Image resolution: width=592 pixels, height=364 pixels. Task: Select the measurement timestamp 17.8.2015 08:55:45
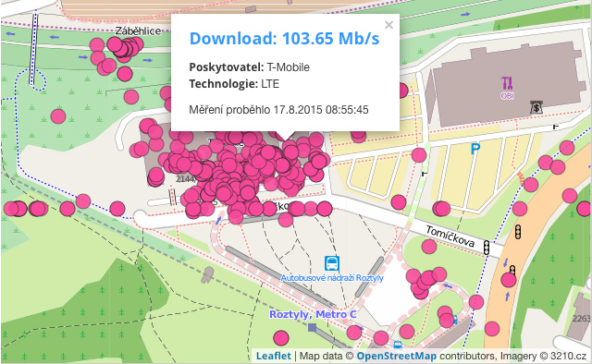[x=321, y=110]
